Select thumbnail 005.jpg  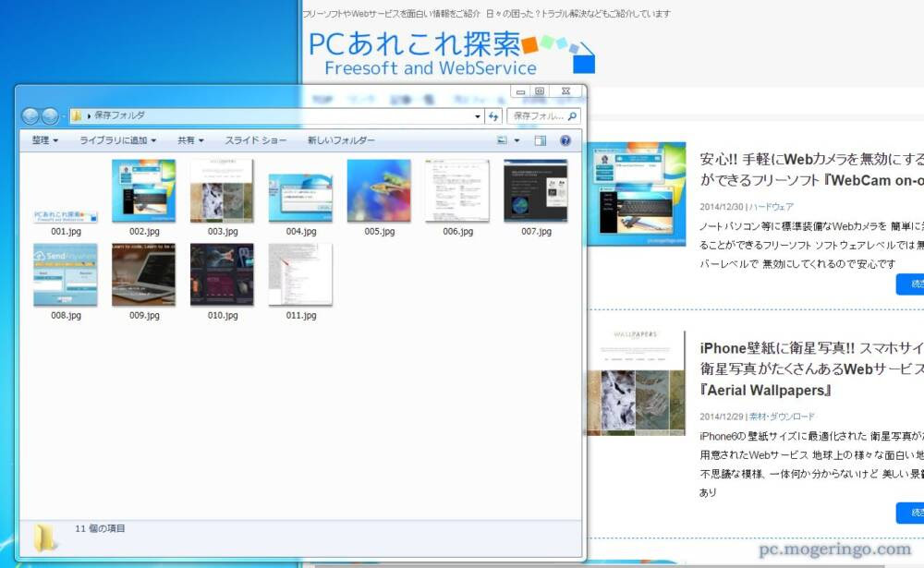click(379, 191)
